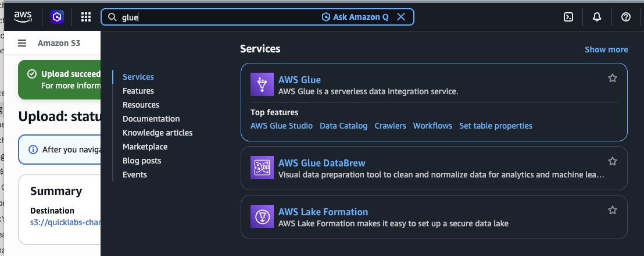Select the Events category
Screen dimensions: 644x256
135,175
